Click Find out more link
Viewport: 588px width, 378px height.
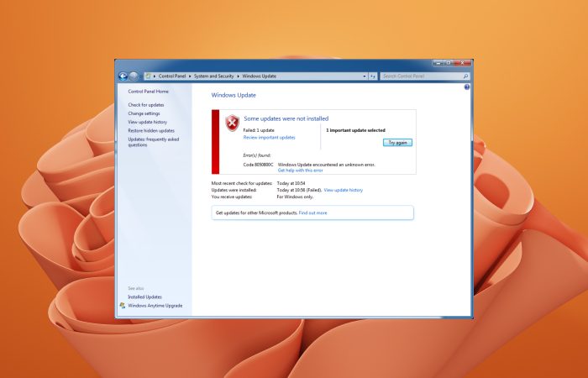coord(312,213)
